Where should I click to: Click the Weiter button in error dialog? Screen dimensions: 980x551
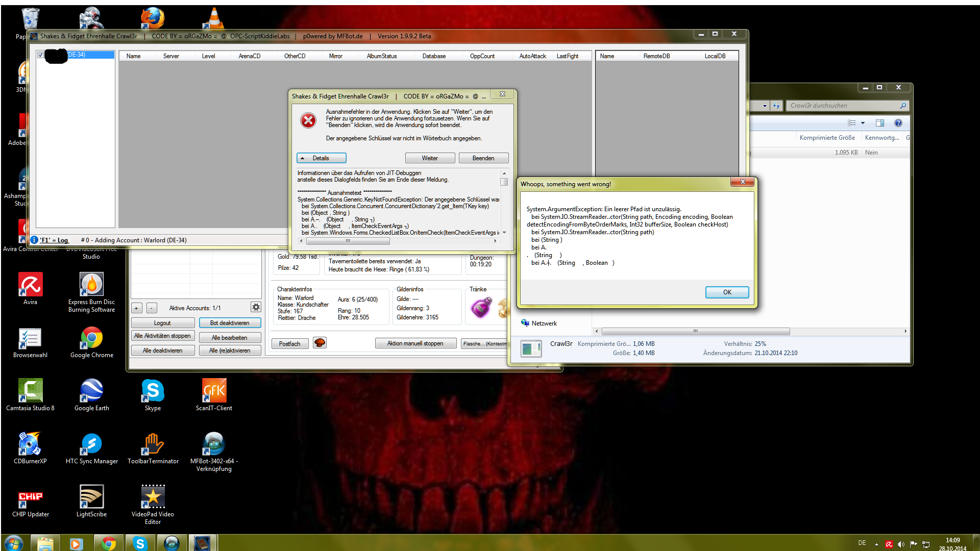point(429,158)
